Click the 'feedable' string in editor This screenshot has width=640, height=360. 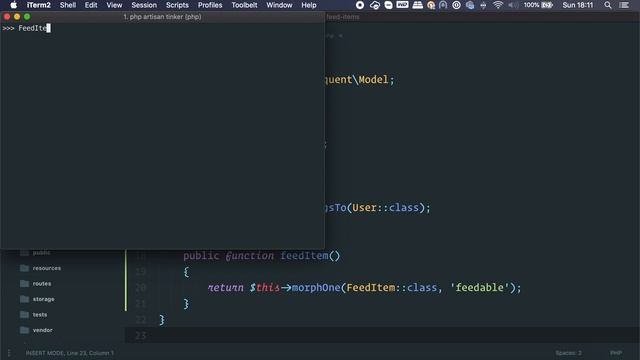point(480,288)
